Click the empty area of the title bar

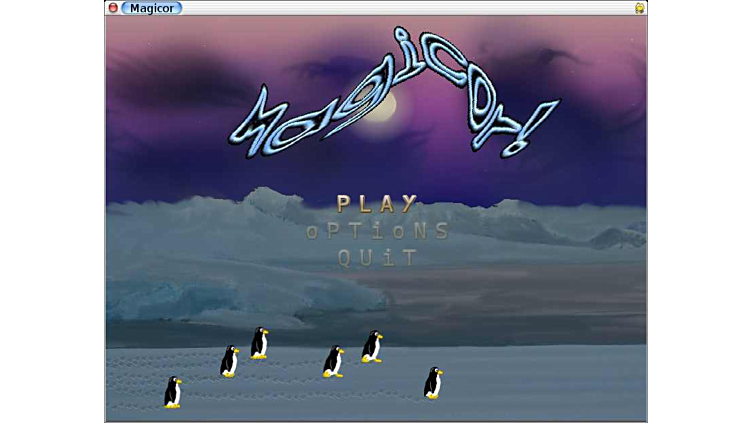click(400, 8)
